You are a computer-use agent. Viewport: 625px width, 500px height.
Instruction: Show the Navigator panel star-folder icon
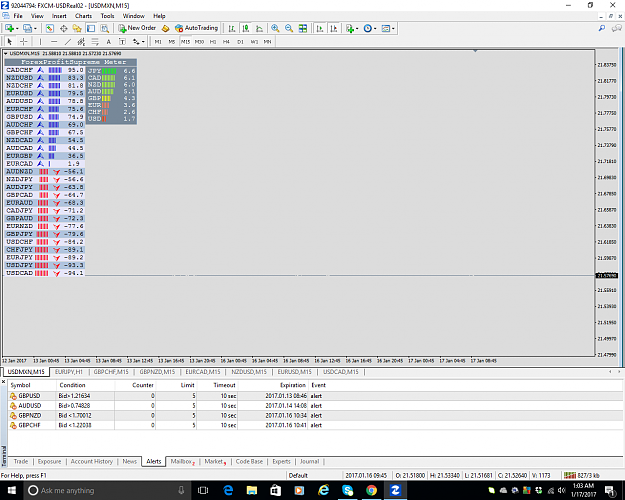point(77,28)
